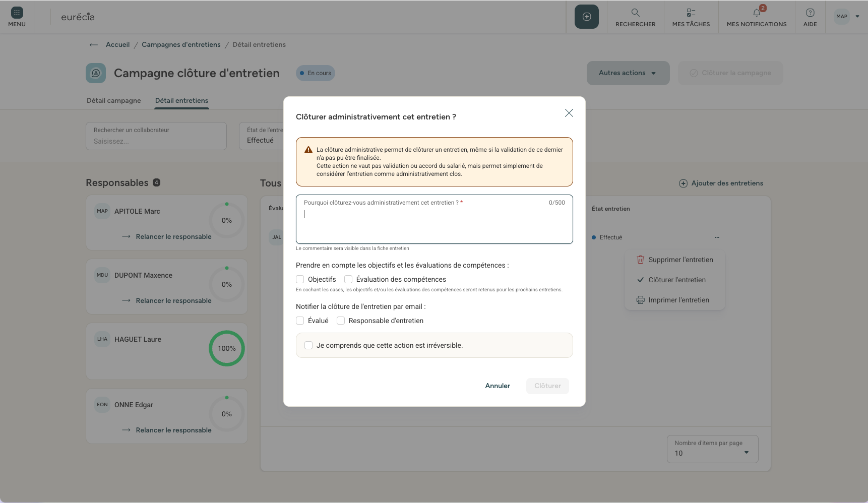This screenshot has width=868, height=503.
Task: Click the Annuler button
Action: [498, 386]
